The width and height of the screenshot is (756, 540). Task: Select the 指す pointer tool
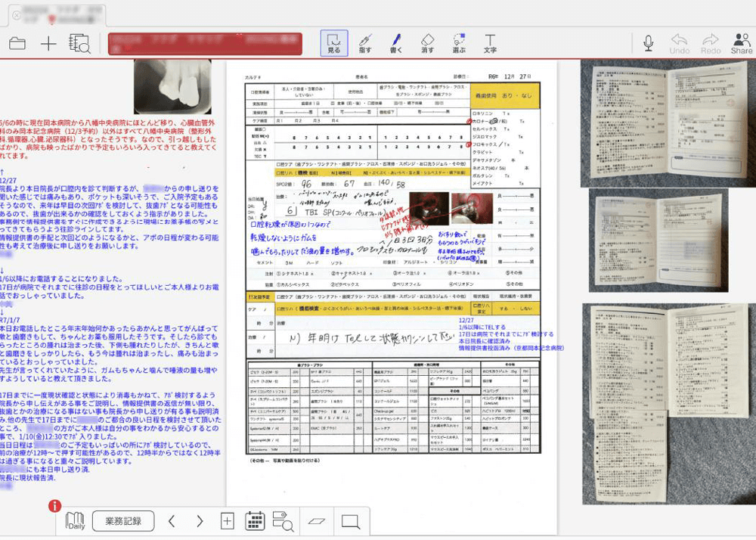365,44
